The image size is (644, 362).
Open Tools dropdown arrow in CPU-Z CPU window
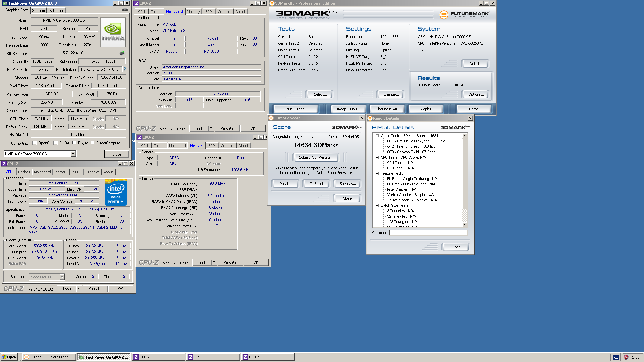(79, 289)
